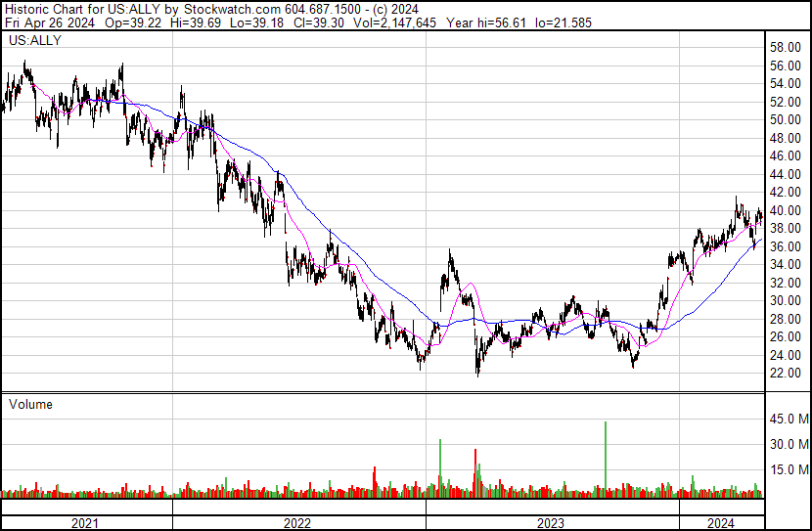Click the 40.00 price axis label

coord(785,210)
